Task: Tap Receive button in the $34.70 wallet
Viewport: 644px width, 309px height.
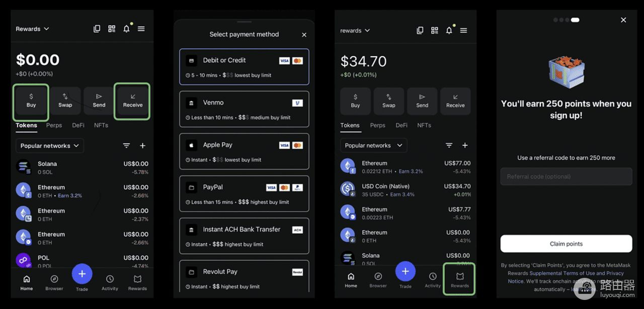Action: 455,101
